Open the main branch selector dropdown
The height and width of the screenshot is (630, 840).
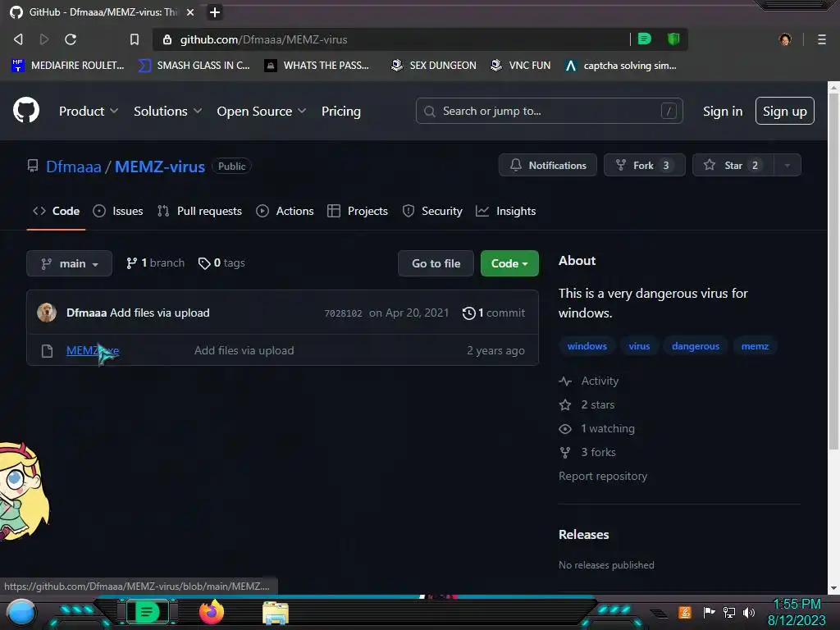[69, 263]
